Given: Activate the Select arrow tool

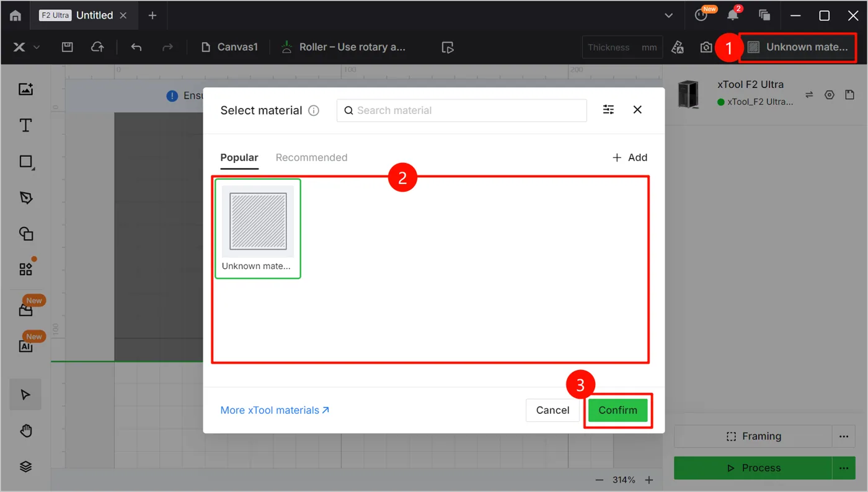Looking at the screenshot, I should point(25,395).
